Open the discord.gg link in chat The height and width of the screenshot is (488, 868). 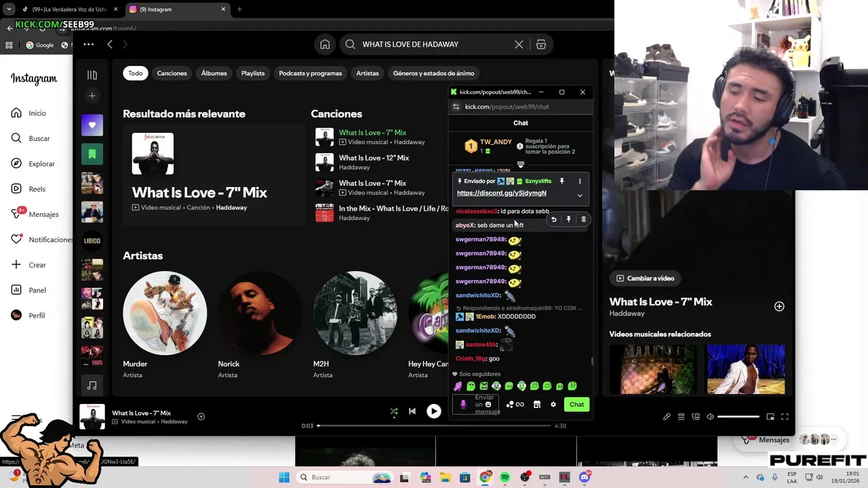[502, 193]
